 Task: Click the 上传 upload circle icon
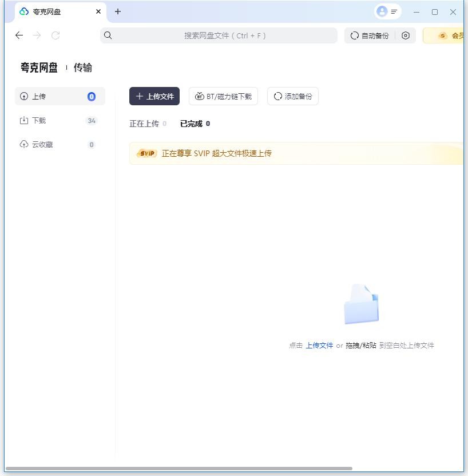click(x=24, y=96)
